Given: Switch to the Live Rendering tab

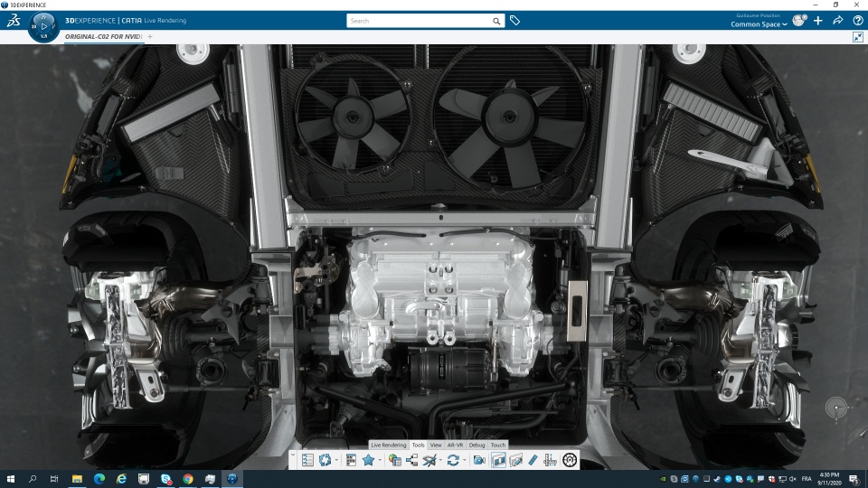Looking at the screenshot, I should coord(389,445).
